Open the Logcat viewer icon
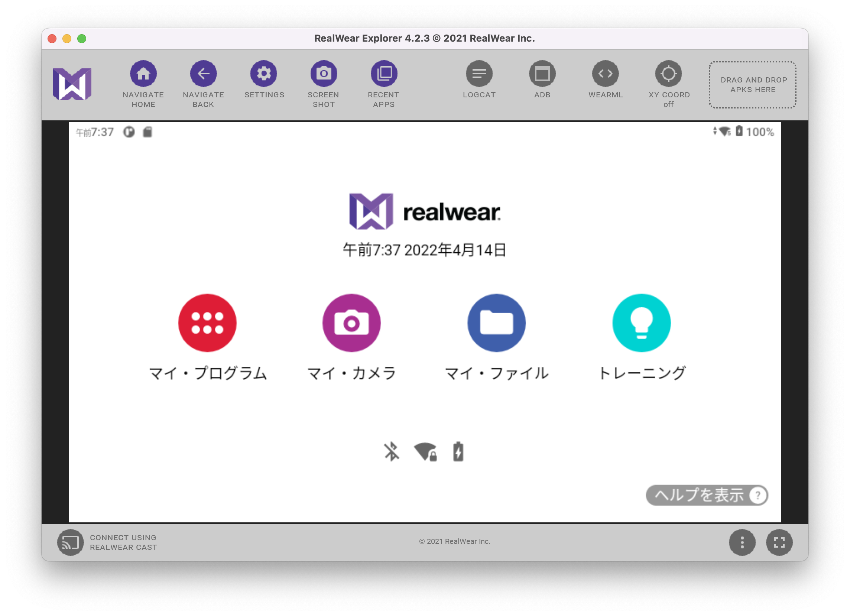This screenshot has height=616, width=850. click(479, 74)
